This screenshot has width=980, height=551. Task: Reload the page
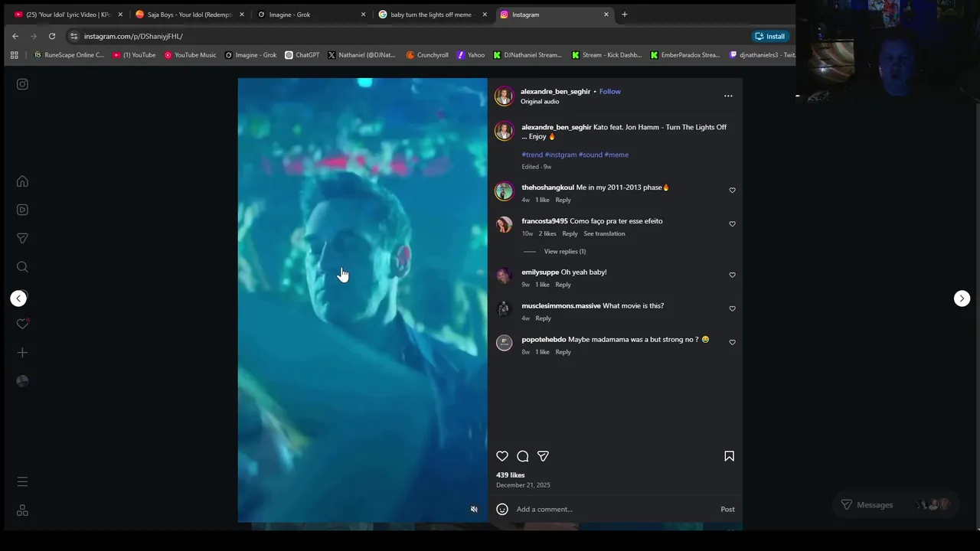[52, 36]
